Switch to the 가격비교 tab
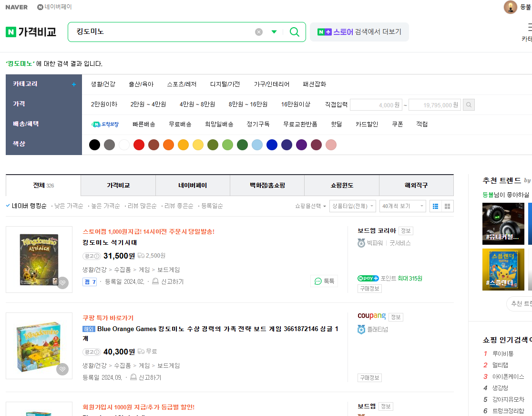The width and height of the screenshot is (532, 416). click(118, 186)
